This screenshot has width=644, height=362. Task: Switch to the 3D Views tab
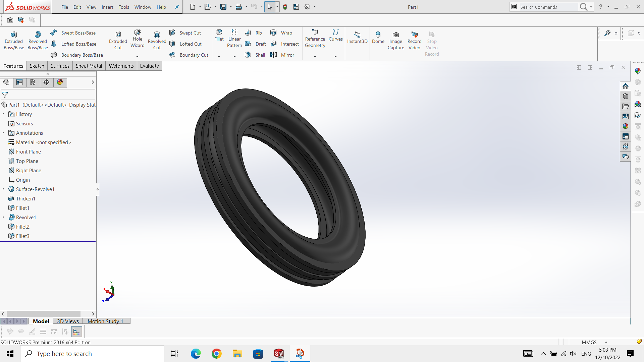pos(68,321)
